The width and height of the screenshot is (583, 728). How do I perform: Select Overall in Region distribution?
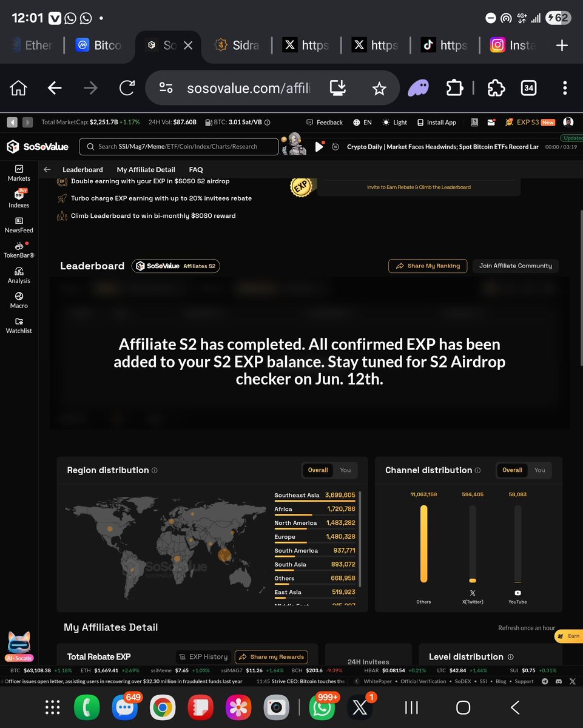[318, 470]
